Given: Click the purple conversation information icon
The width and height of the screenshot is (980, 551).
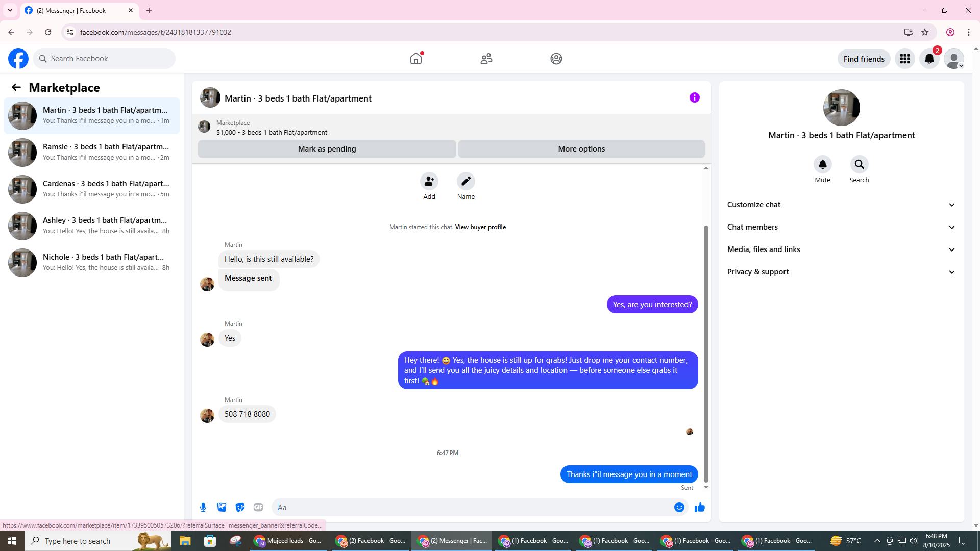Looking at the screenshot, I should (694, 97).
